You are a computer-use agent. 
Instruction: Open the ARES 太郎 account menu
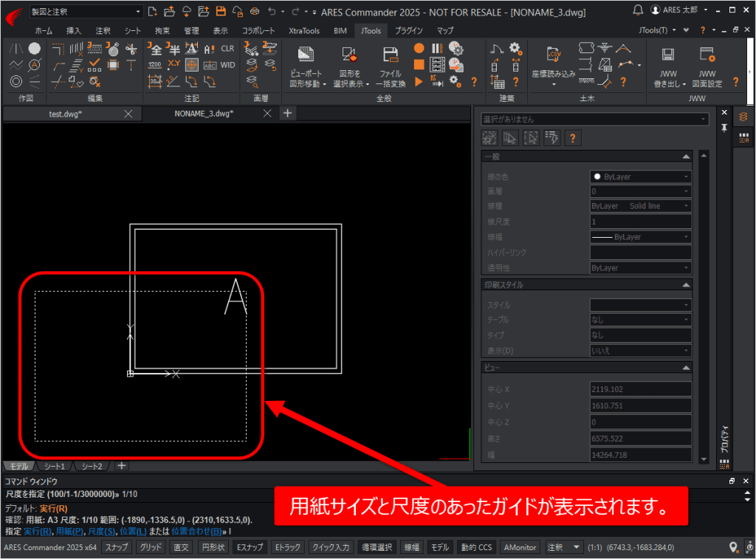[x=679, y=10]
